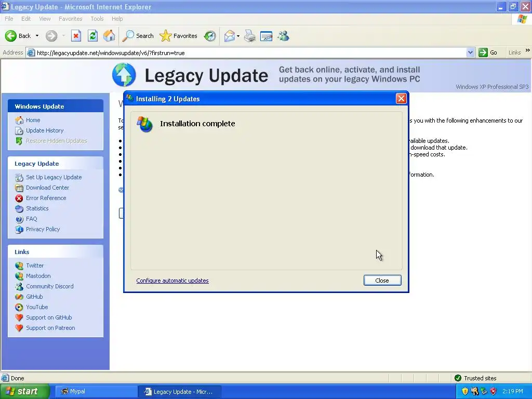The height and width of the screenshot is (399, 532).
Task: Click the Support on Patreon heart icon
Action: (x=19, y=328)
